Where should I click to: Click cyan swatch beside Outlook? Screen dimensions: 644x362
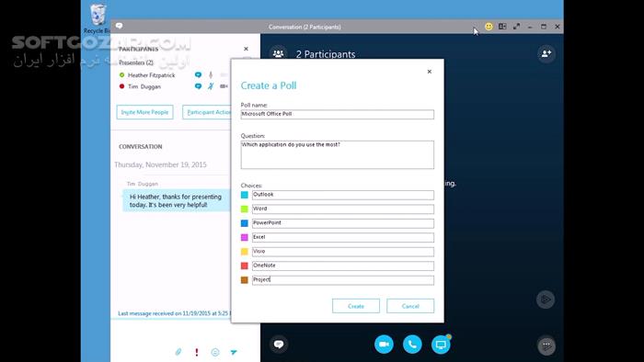[245, 195]
